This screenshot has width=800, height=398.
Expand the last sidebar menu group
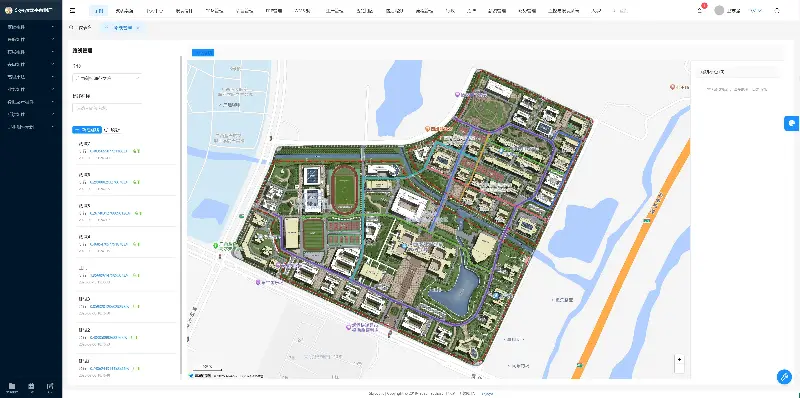[x=31, y=127]
